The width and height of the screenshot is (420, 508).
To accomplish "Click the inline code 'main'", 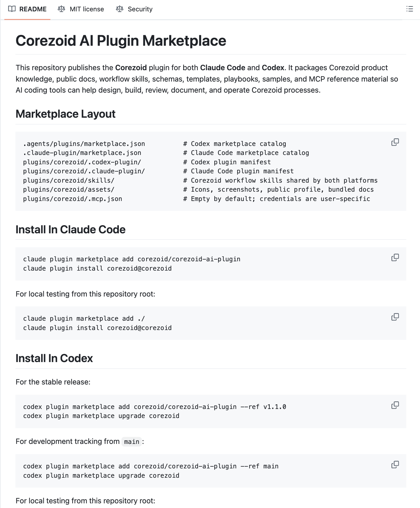I will (132, 442).
